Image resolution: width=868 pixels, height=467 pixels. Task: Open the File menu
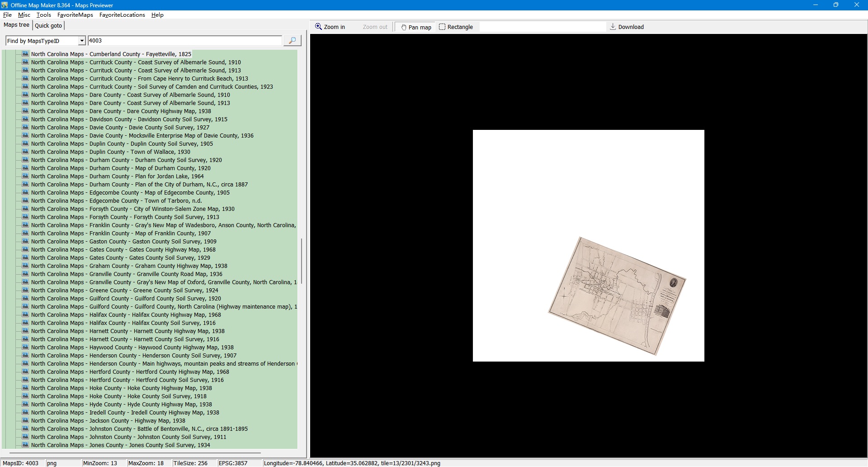pyautogui.click(x=7, y=15)
